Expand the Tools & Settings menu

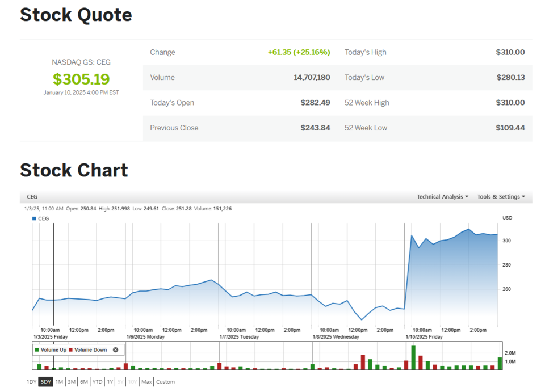pos(501,197)
